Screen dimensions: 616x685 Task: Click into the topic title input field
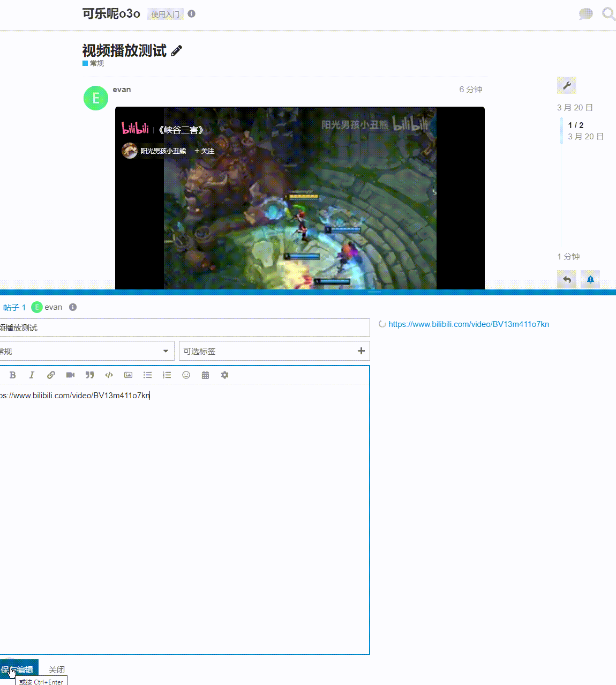pos(185,327)
